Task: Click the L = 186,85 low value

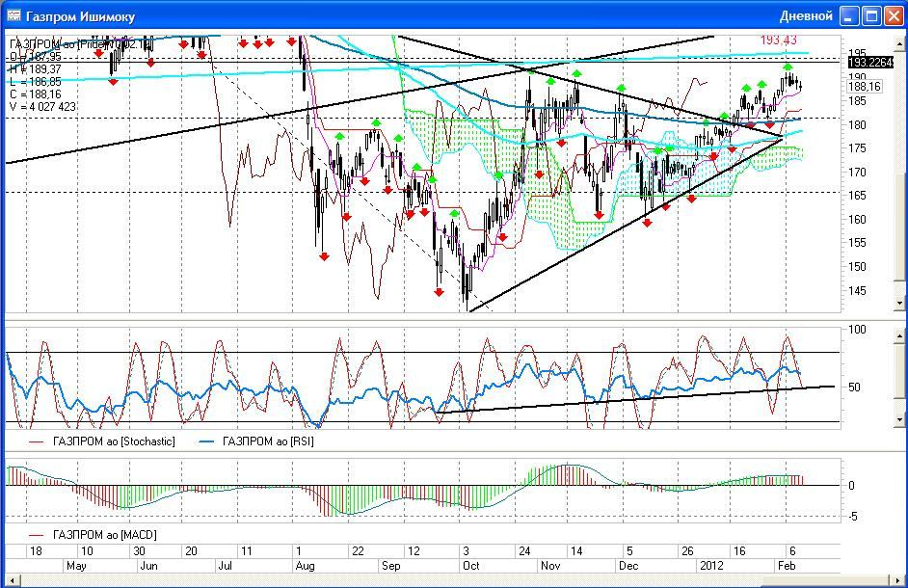Action: [36, 82]
